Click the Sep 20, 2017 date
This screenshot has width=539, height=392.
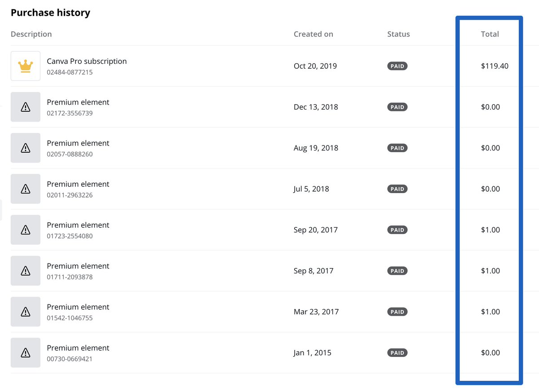[316, 230]
